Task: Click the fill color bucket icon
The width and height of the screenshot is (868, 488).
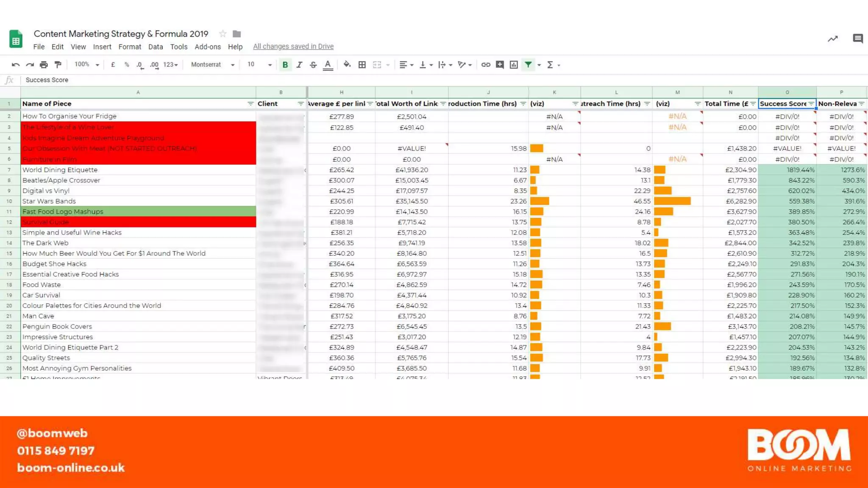Action: coord(347,65)
